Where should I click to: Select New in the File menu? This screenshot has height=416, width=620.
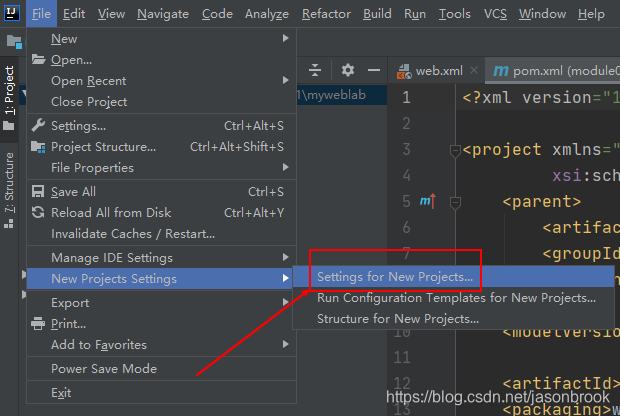pyautogui.click(x=162, y=38)
